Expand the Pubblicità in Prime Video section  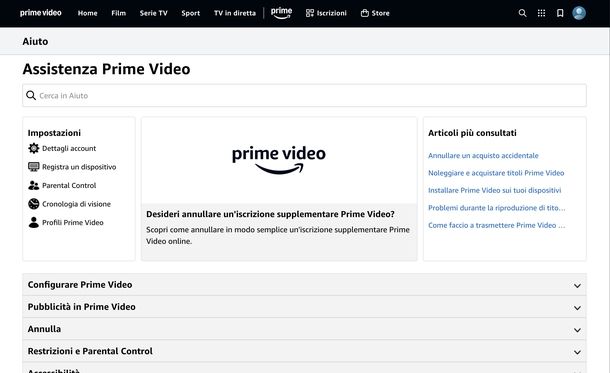tap(305, 307)
